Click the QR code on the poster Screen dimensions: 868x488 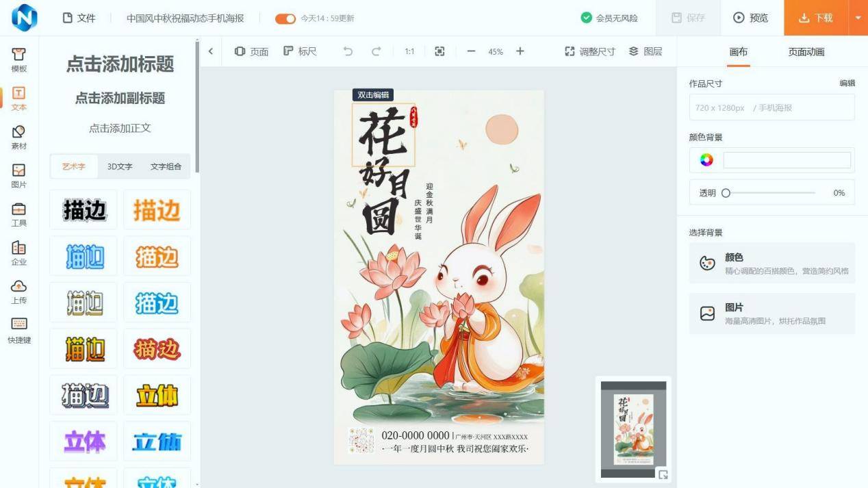(361, 441)
